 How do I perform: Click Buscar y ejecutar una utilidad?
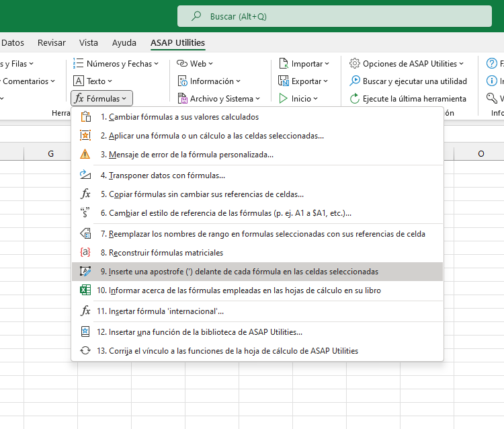408,81
